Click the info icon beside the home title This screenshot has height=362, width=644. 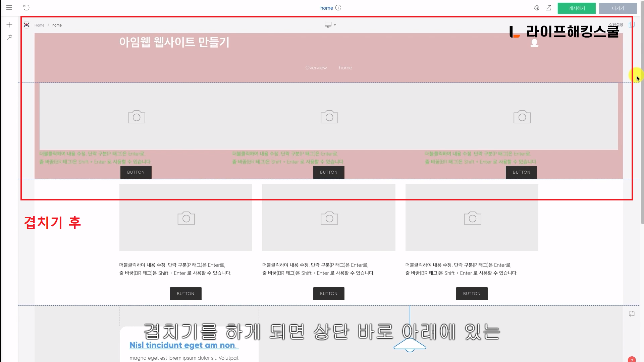click(338, 8)
